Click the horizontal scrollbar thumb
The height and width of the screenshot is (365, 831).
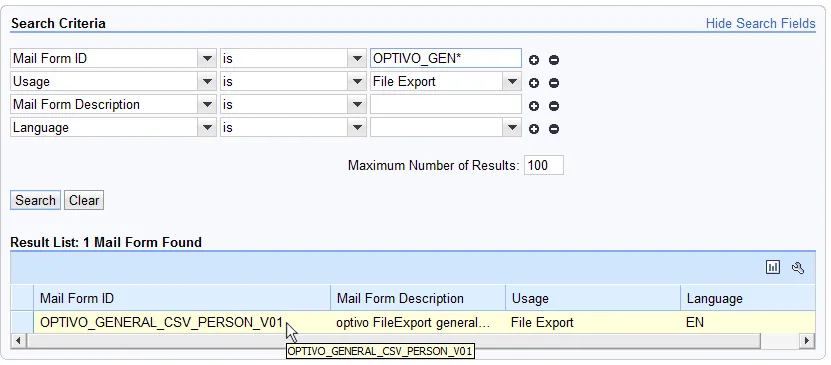coord(393,340)
